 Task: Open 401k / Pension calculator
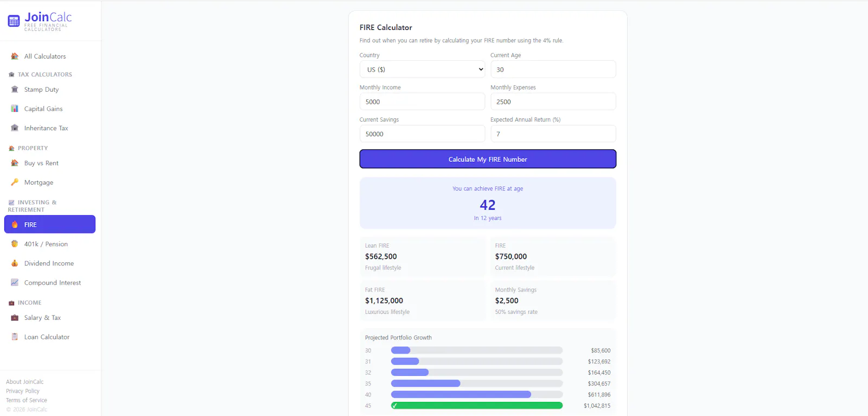[x=50, y=244]
